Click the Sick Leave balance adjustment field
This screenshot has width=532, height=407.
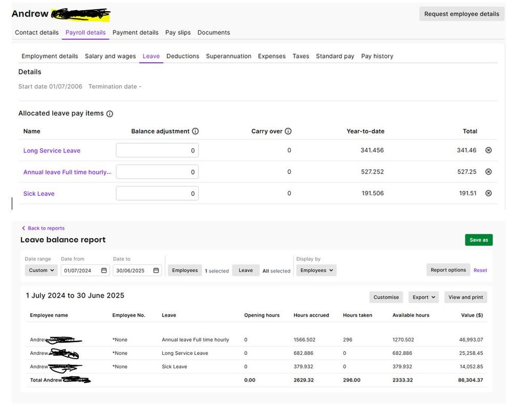pos(157,194)
